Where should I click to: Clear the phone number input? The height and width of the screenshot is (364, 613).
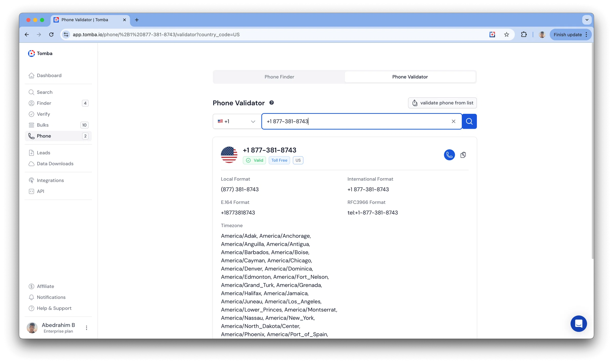[x=454, y=122]
